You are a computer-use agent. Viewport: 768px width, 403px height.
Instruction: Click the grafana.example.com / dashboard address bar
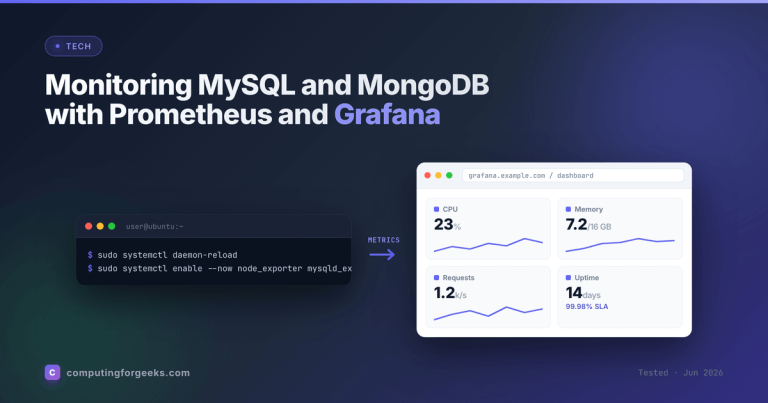[x=573, y=175]
